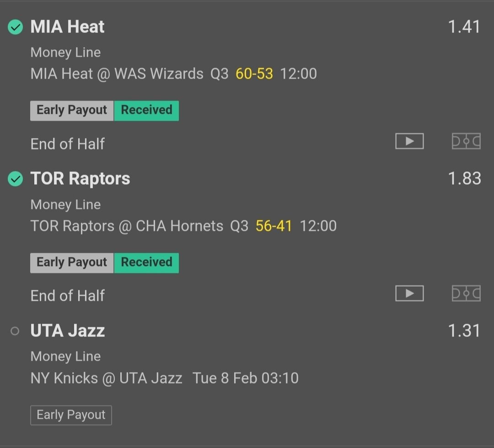Click green checkmark beside TOR Raptors
494x448 pixels.
(16, 179)
